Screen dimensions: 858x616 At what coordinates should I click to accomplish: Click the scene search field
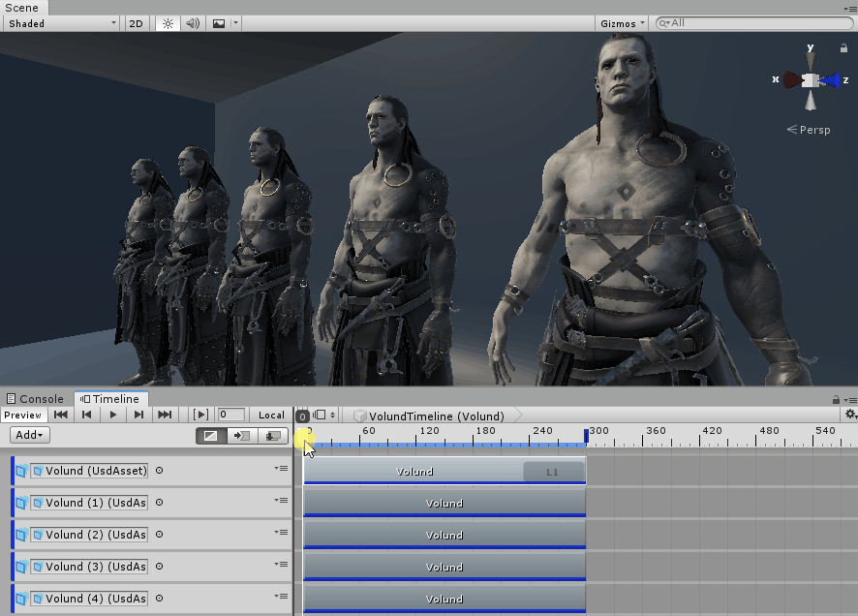(x=751, y=23)
